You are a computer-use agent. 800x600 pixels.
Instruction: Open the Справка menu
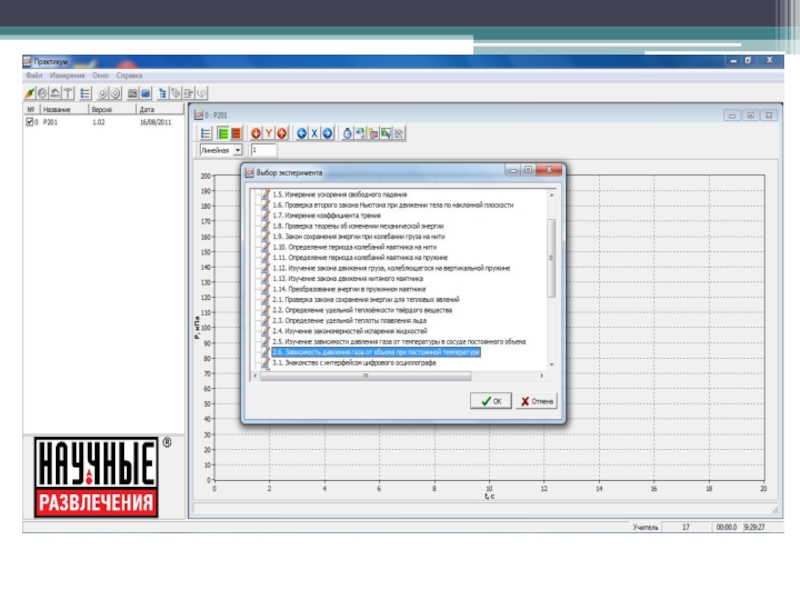point(129,75)
